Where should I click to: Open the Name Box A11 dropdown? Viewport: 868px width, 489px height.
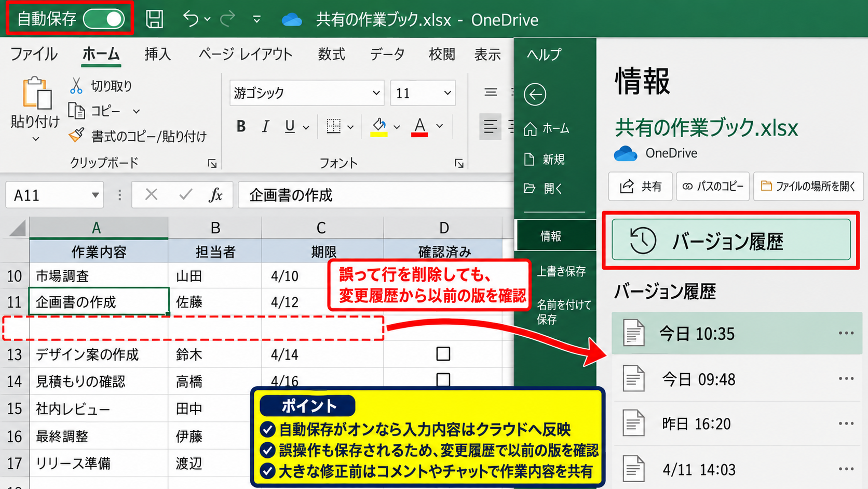point(95,195)
